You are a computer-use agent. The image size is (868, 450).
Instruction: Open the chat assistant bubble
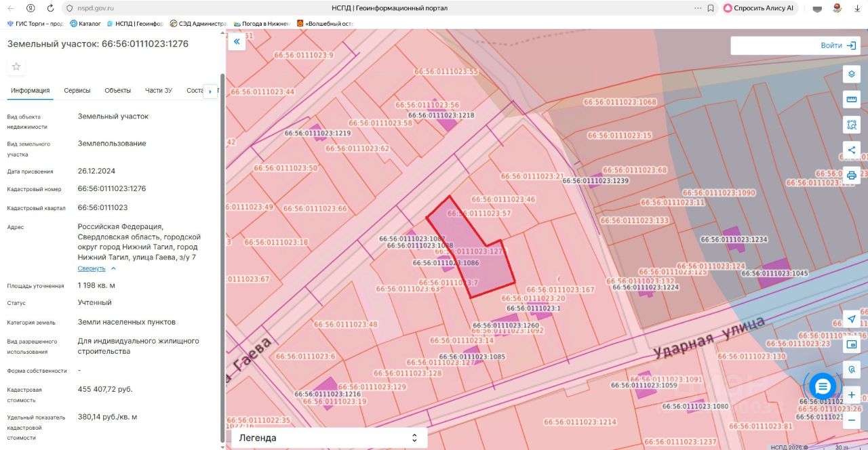click(823, 386)
